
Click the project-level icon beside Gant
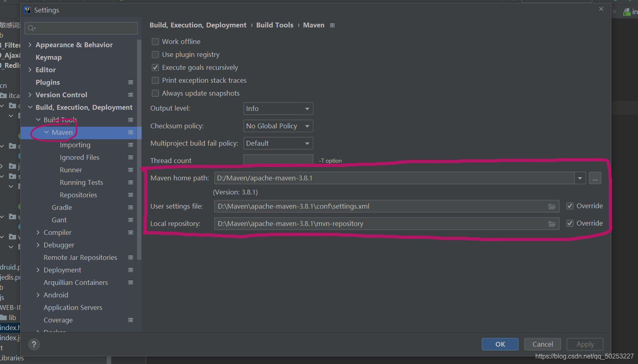pyautogui.click(x=131, y=220)
